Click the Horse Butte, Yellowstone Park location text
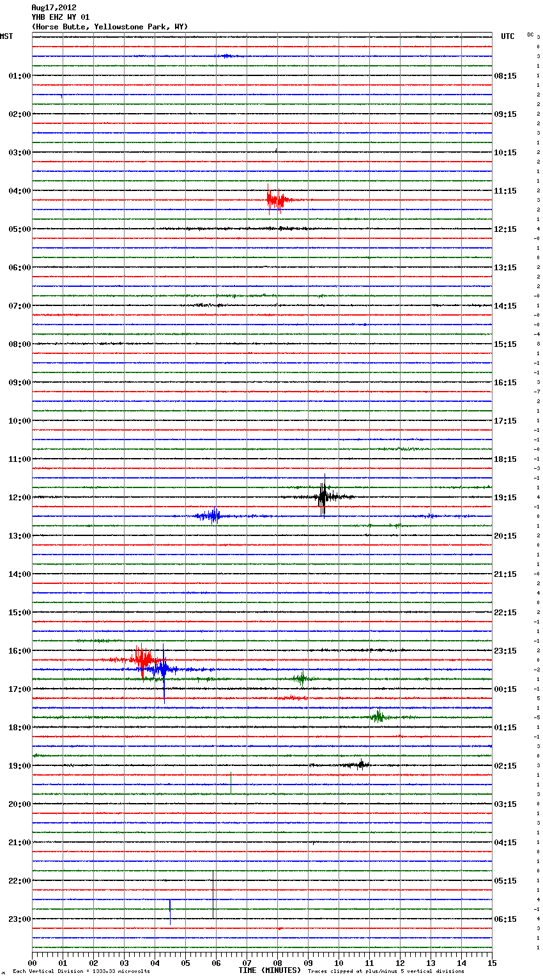The width and height of the screenshot is (543, 980). (110, 27)
